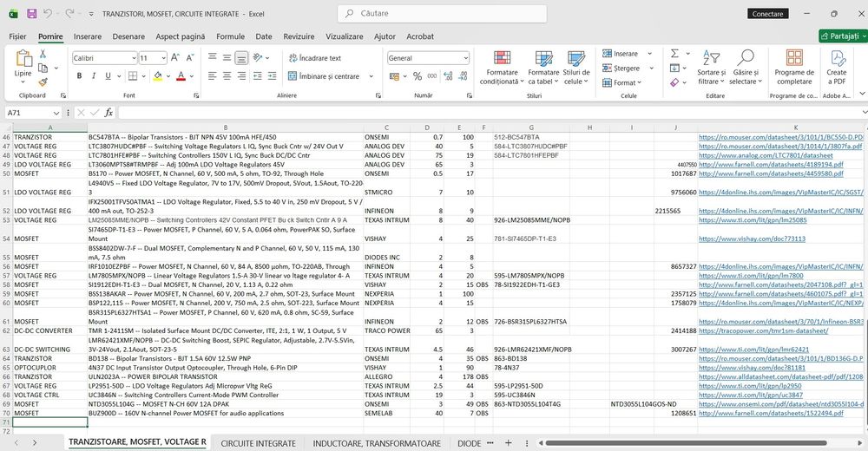Click the Partajați share button
This screenshot has width=868, height=451.
pos(843,36)
